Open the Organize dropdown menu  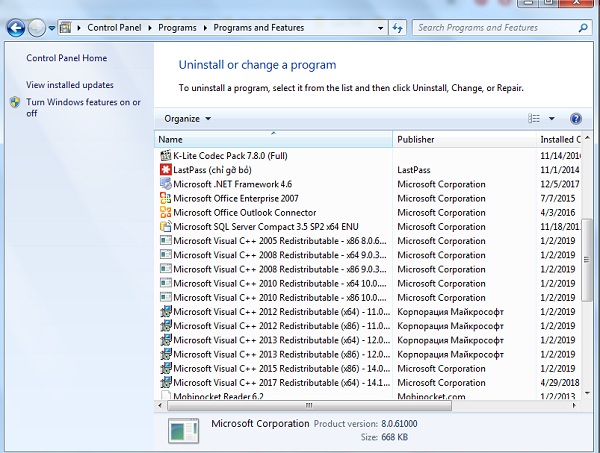(x=187, y=119)
